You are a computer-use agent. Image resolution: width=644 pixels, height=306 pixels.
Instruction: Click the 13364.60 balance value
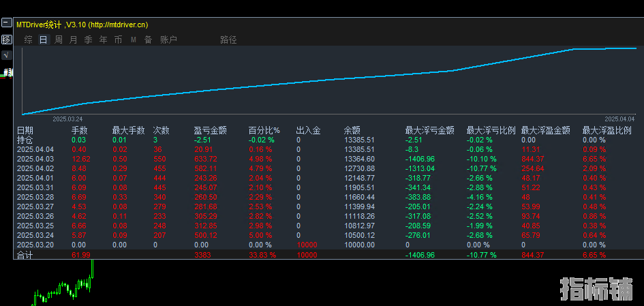pos(359,159)
